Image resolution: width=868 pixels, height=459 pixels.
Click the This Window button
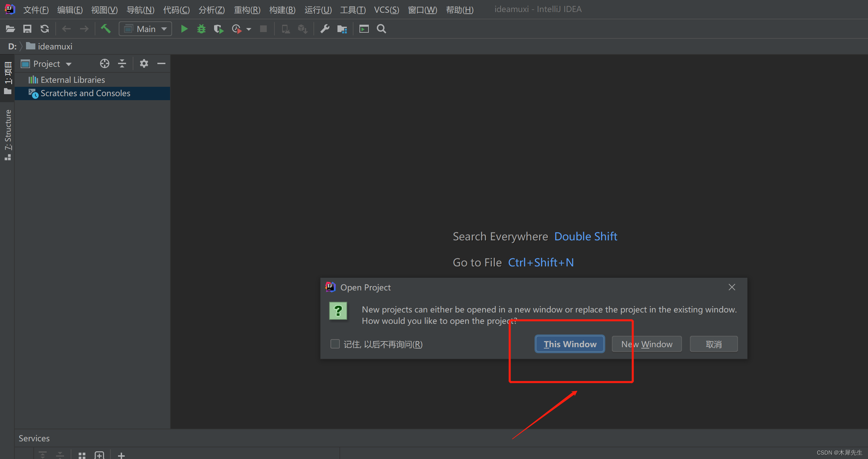(570, 343)
